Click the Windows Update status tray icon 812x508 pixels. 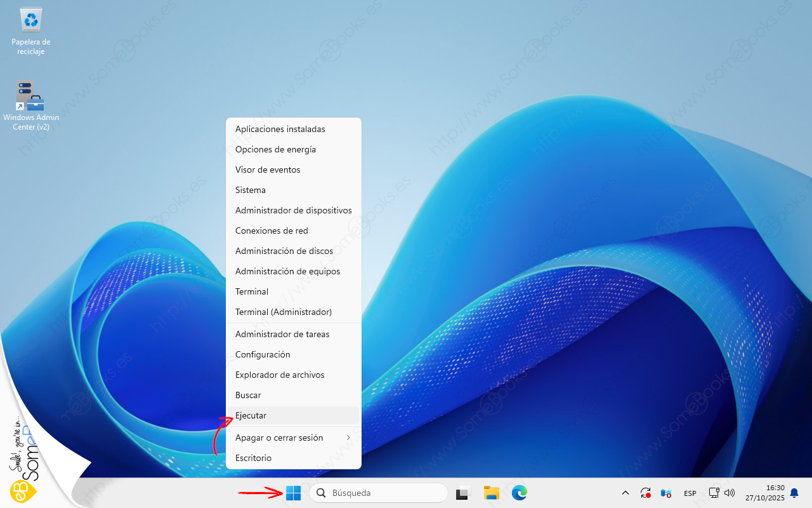646,493
